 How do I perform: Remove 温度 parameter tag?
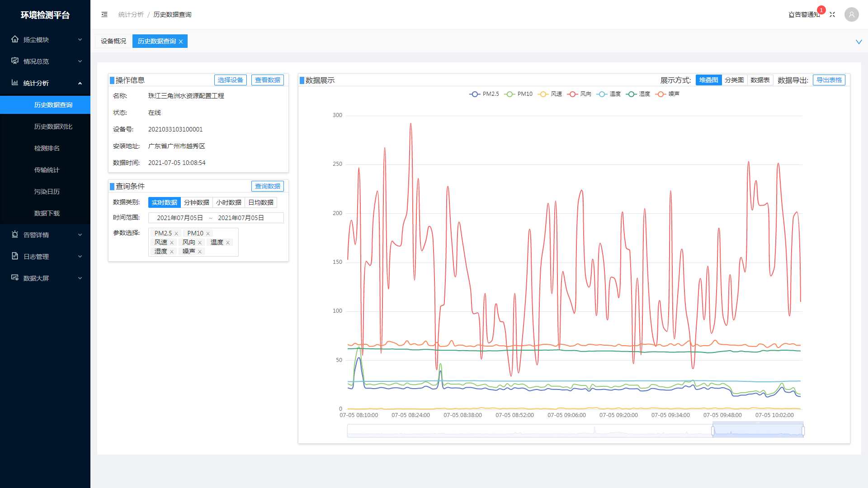pos(228,243)
